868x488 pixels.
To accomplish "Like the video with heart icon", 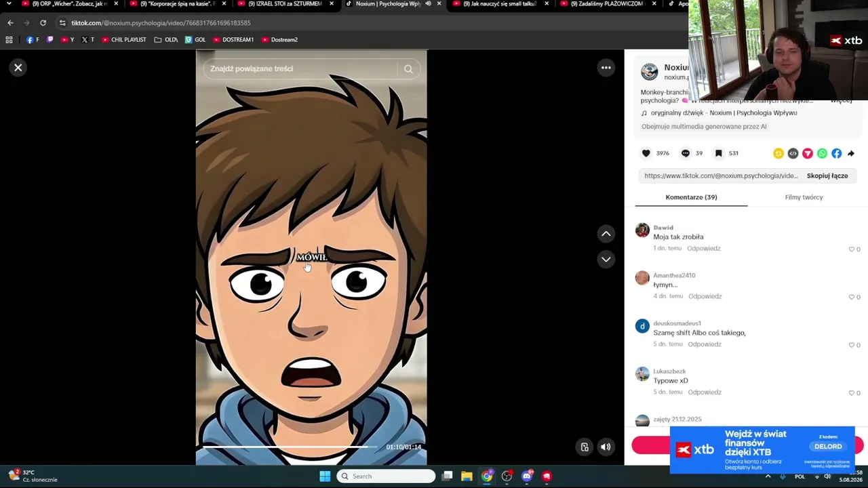I will click(646, 153).
